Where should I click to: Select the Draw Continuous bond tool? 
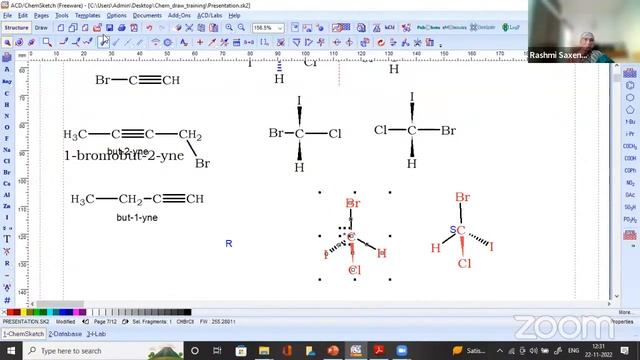(x=76, y=42)
